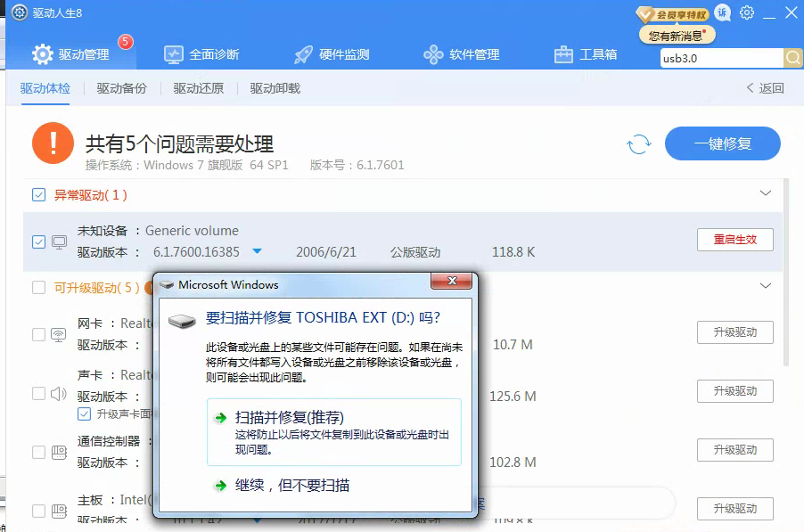Click the large disk drive icon in dialog

[182, 321]
